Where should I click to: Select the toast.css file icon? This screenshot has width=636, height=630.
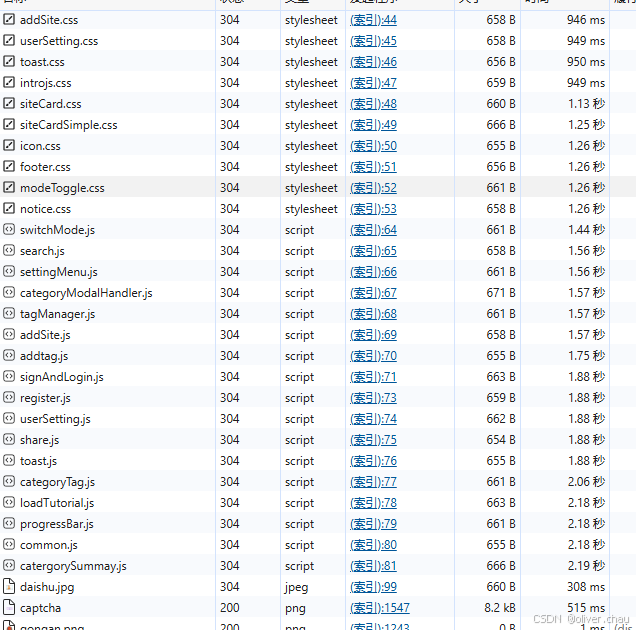click(9, 62)
